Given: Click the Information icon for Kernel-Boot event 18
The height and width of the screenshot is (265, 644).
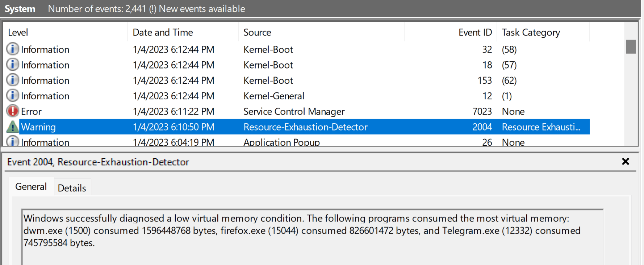Looking at the screenshot, I should pos(13,65).
